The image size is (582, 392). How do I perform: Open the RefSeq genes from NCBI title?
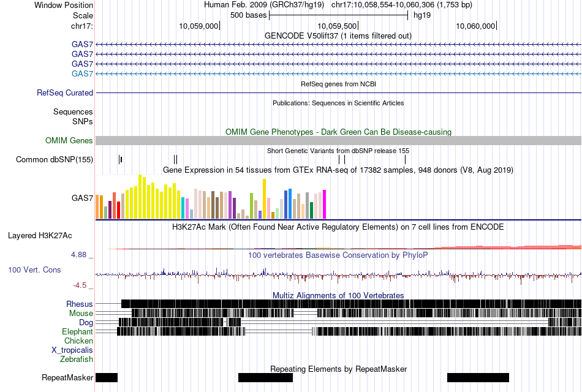click(338, 85)
